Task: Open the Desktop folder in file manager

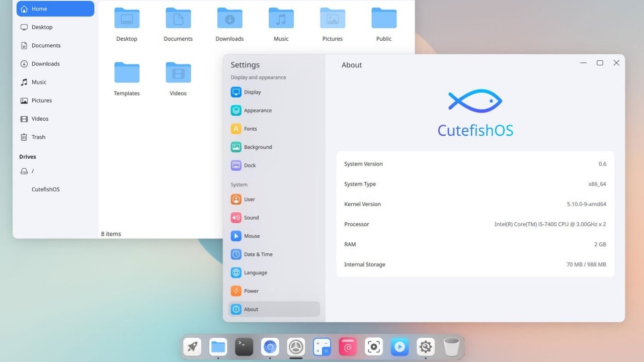Action: [127, 18]
